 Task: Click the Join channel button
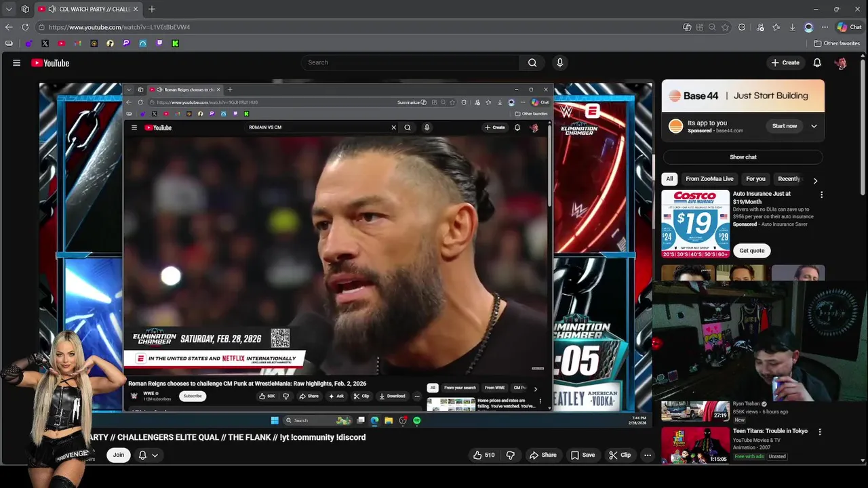click(x=119, y=455)
